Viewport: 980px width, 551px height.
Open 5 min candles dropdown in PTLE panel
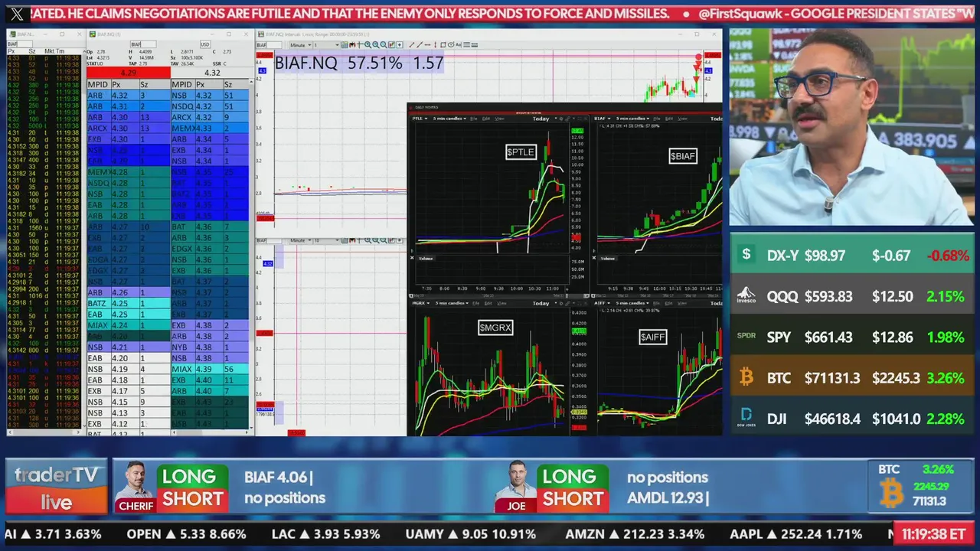coord(449,119)
